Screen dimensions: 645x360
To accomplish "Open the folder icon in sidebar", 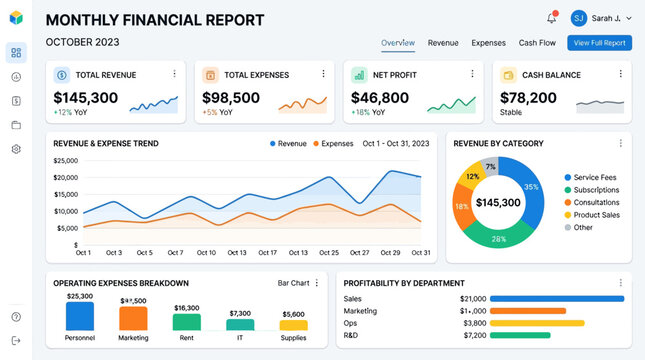I will [16, 125].
